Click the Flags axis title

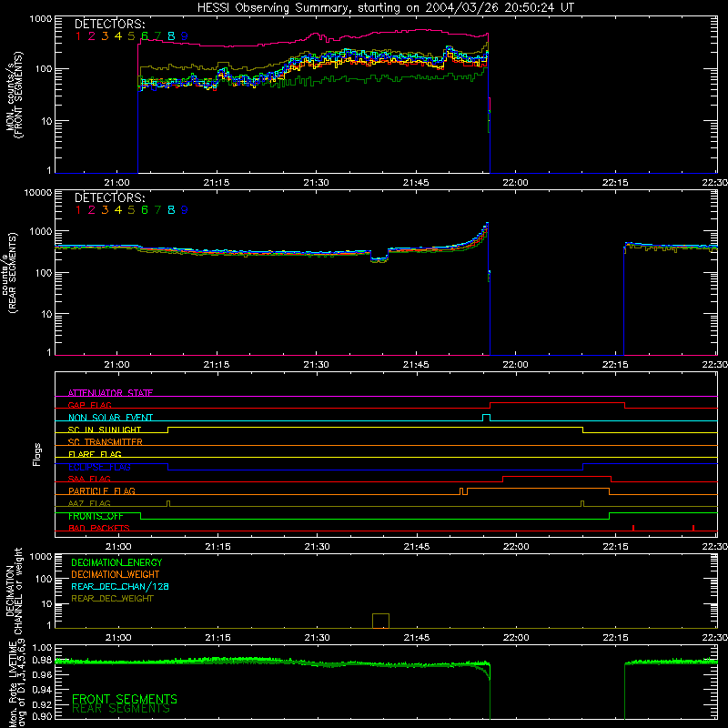(x=37, y=455)
